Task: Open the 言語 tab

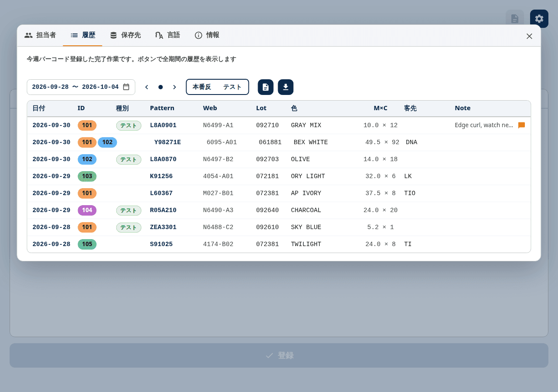Action: tap(167, 35)
